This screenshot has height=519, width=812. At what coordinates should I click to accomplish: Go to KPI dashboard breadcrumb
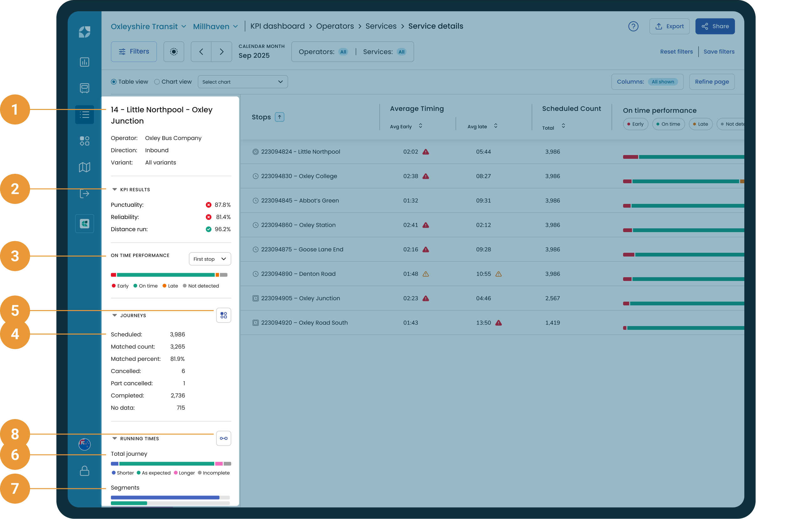(x=277, y=26)
